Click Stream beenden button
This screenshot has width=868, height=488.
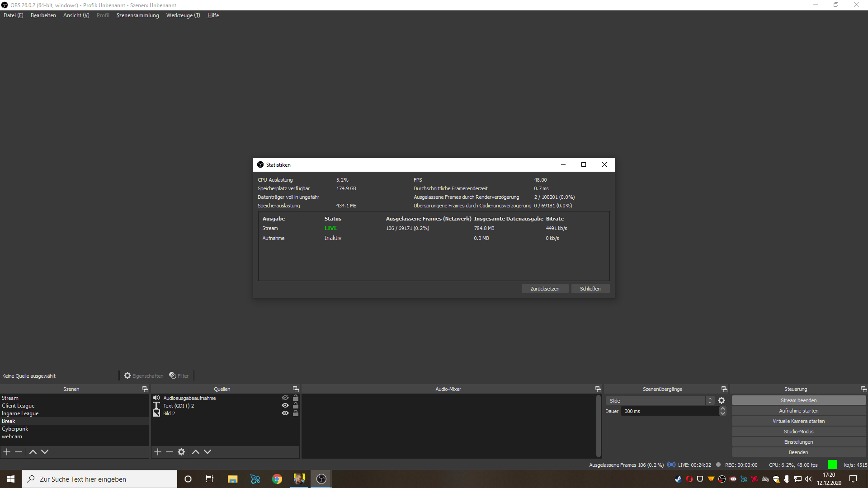pyautogui.click(x=798, y=400)
